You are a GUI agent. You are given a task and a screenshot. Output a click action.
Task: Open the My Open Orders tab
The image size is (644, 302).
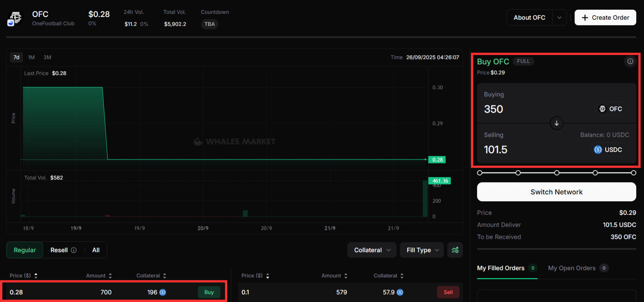click(578, 268)
